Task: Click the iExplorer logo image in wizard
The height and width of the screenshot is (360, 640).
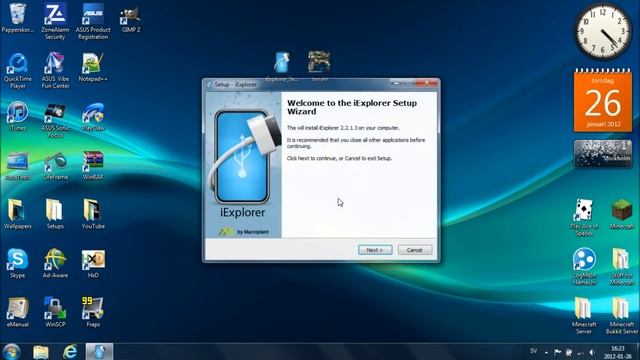Action: click(x=243, y=164)
